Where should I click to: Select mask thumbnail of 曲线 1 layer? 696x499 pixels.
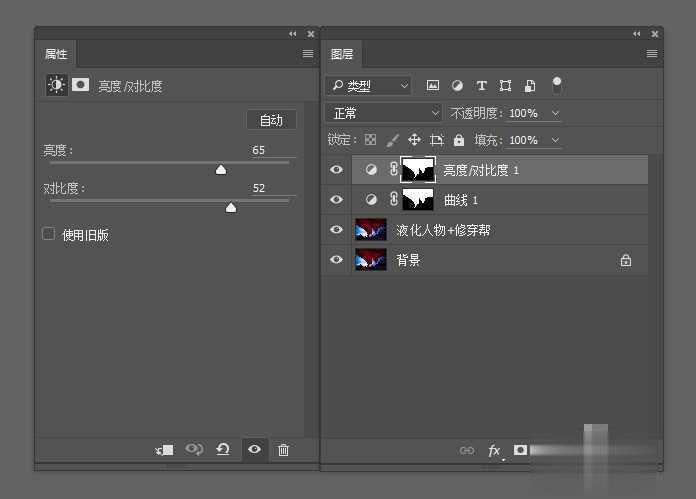point(418,199)
